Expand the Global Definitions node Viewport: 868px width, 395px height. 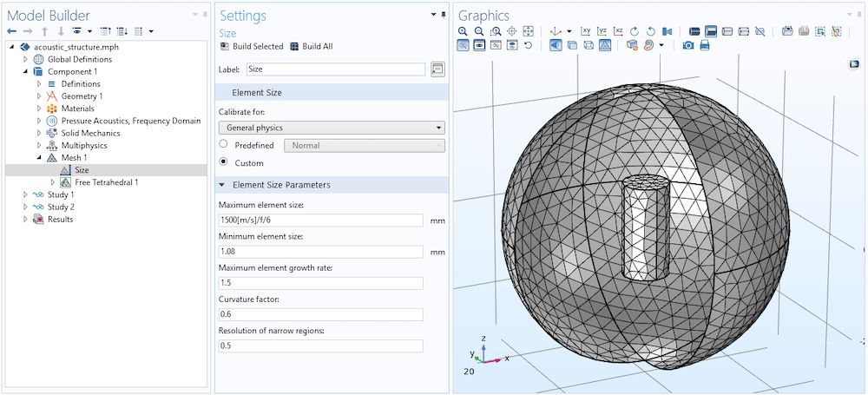(x=25, y=59)
